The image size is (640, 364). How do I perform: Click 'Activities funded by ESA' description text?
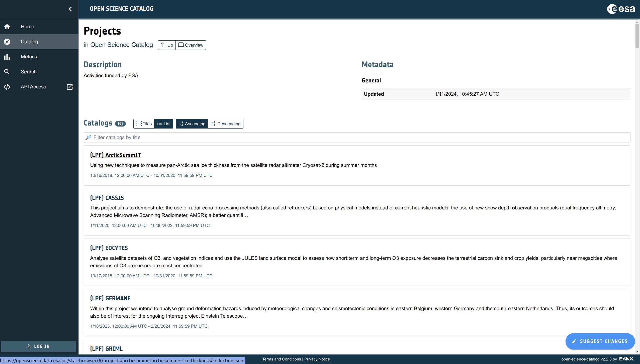pos(111,76)
